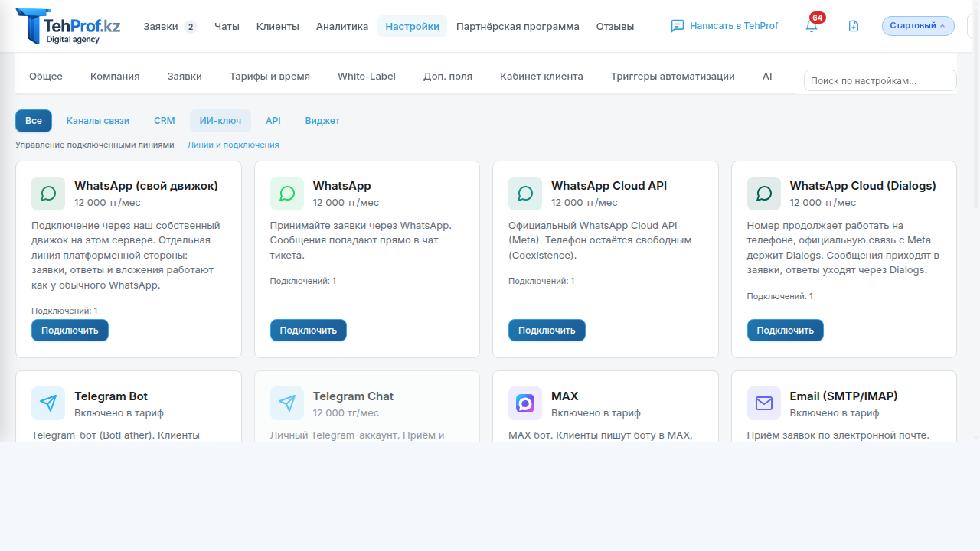The image size is (980, 551).
Task: Click the WhatsApp Cloud (Dialogs) card icon
Action: click(x=764, y=194)
